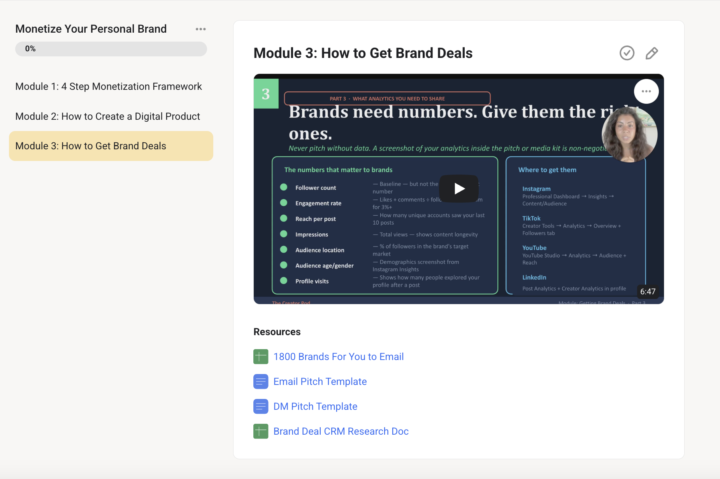This screenshot has width=720, height=479.
Task: Open the Brand Deal CRM Research Doc link
Action: click(x=341, y=431)
